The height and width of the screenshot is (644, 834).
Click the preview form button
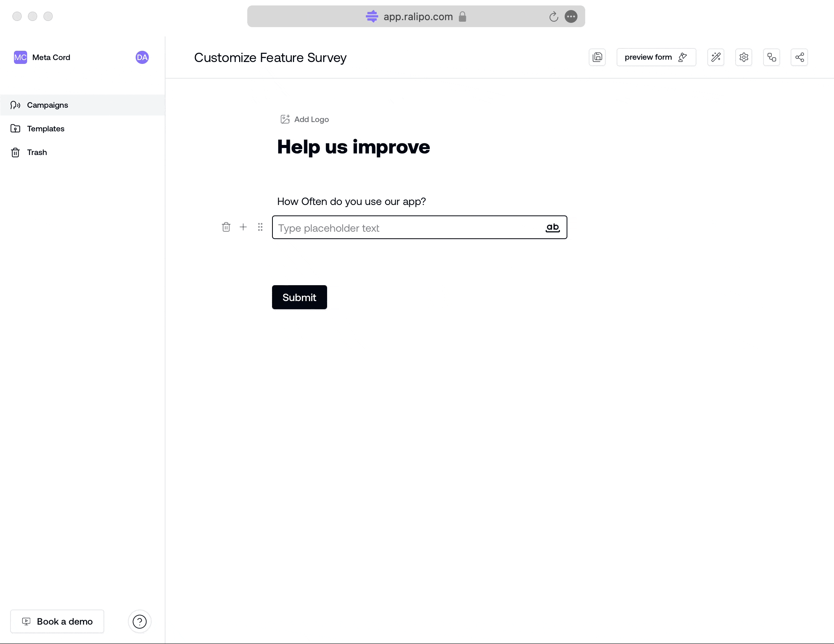point(656,57)
